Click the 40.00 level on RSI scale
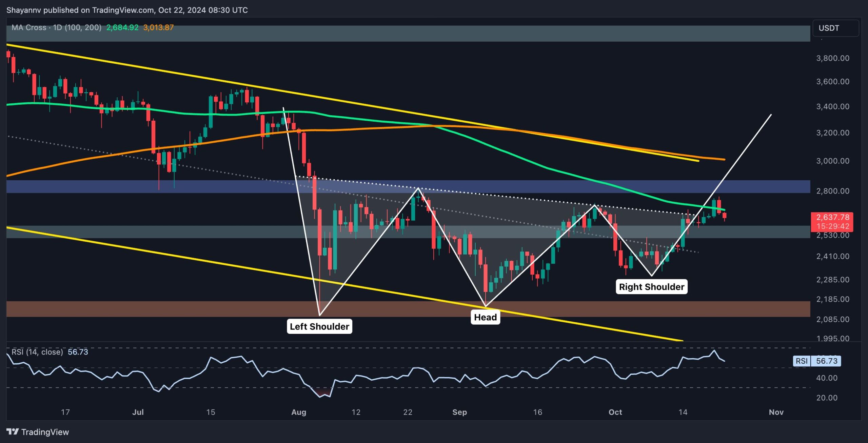The height and width of the screenshot is (443, 868). 827,378
